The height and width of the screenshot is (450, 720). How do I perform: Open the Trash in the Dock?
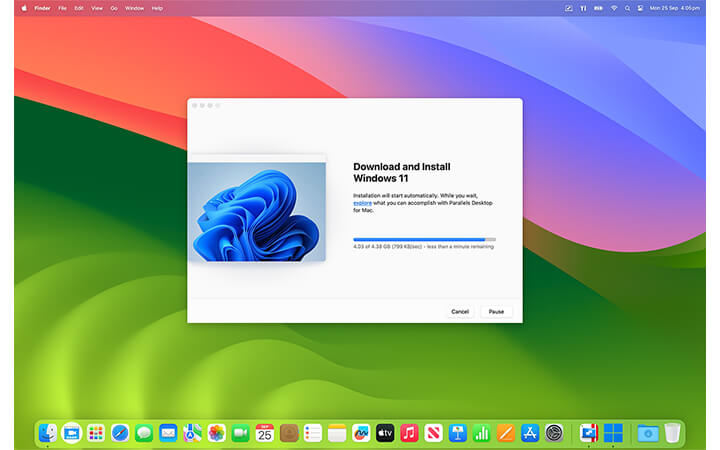tap(672, 433)
